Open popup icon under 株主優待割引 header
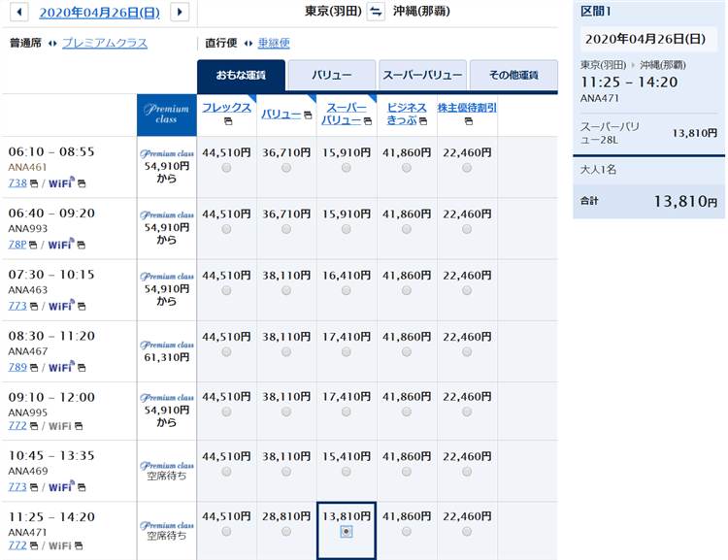The image size is (728, 560). (467, 122)
